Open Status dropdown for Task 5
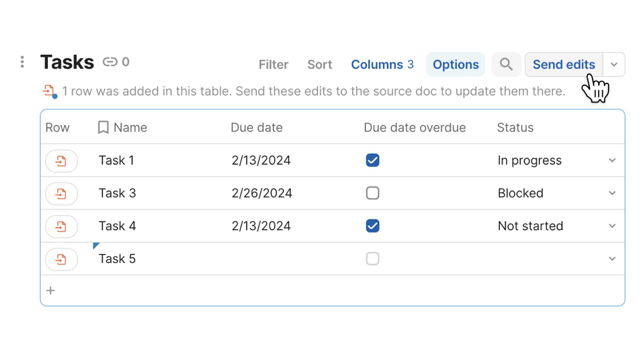 (612, 259)
